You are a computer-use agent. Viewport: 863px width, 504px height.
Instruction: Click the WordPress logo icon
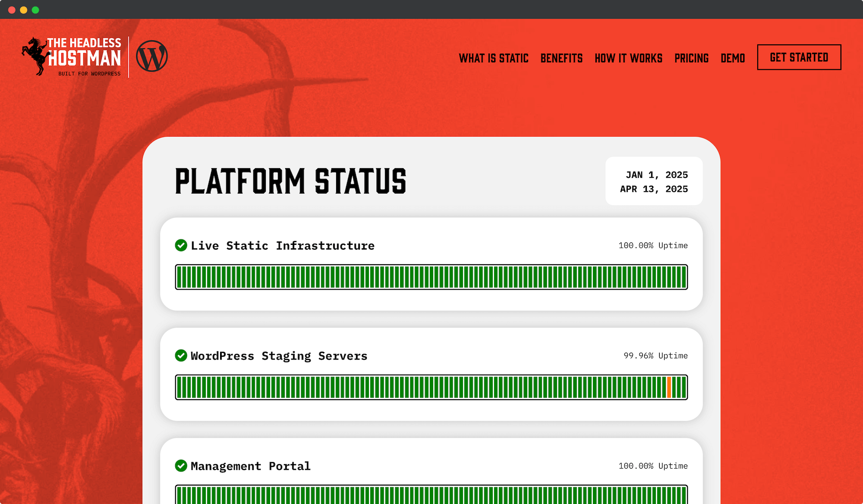point(152,56)
